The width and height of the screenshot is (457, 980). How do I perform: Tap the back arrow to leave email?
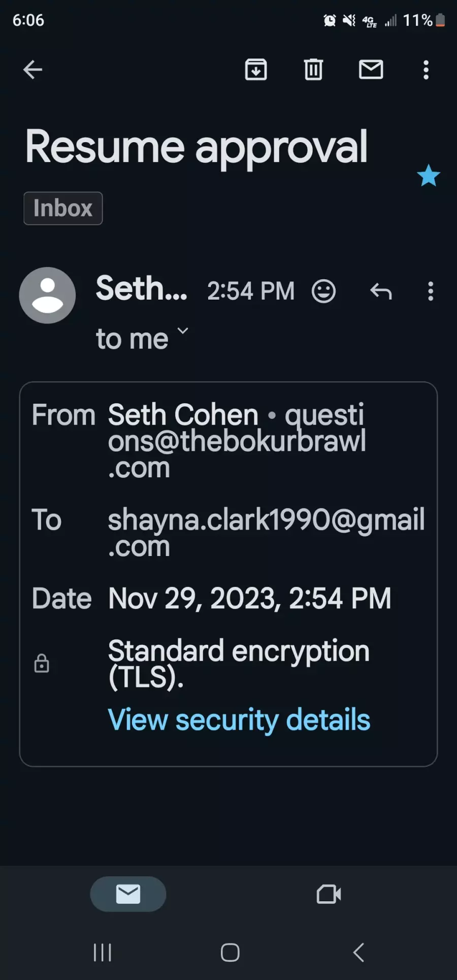point(32,70)
